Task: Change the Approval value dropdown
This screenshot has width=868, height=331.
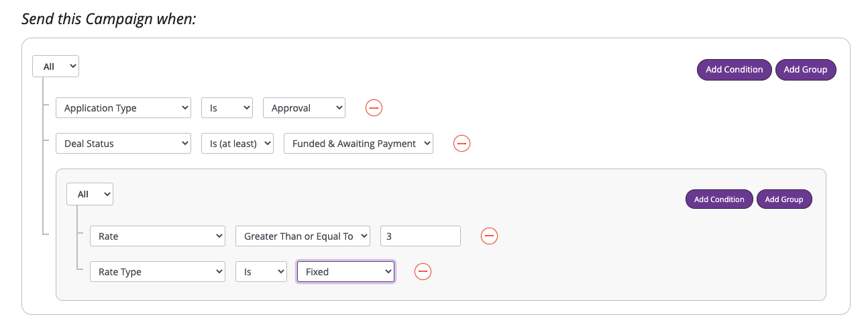Action: pos(304,108)
